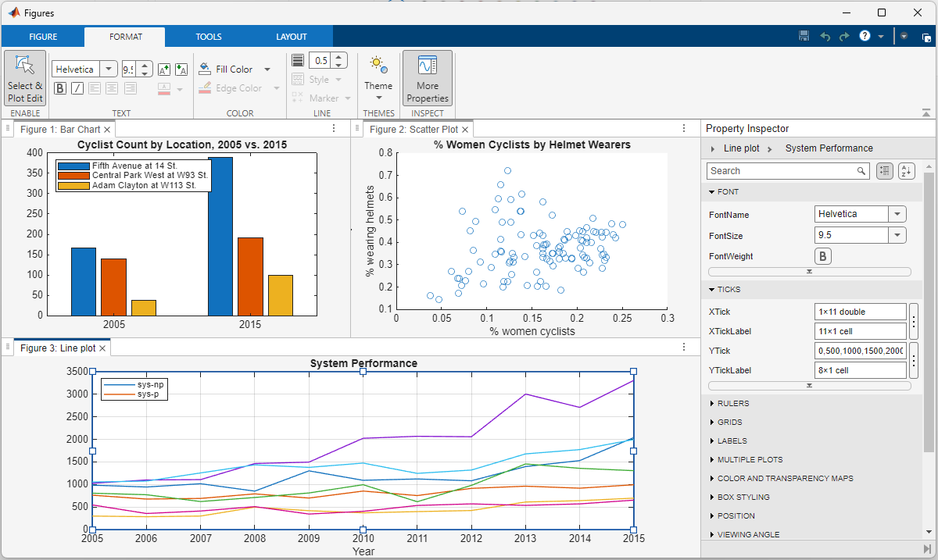Expand the RULERS section

coord(732,404)
